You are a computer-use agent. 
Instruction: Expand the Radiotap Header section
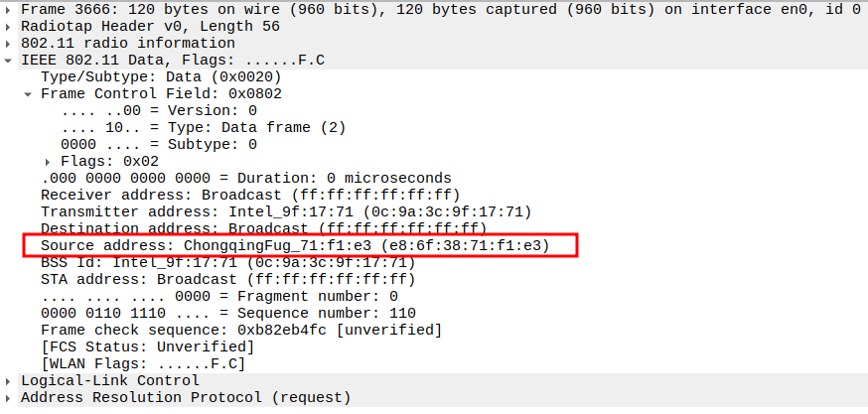pyautogui.click(x=9, y=26)
